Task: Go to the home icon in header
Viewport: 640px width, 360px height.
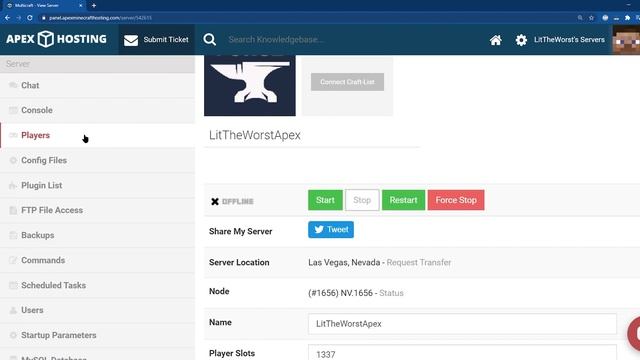Action: click(496, 40)
